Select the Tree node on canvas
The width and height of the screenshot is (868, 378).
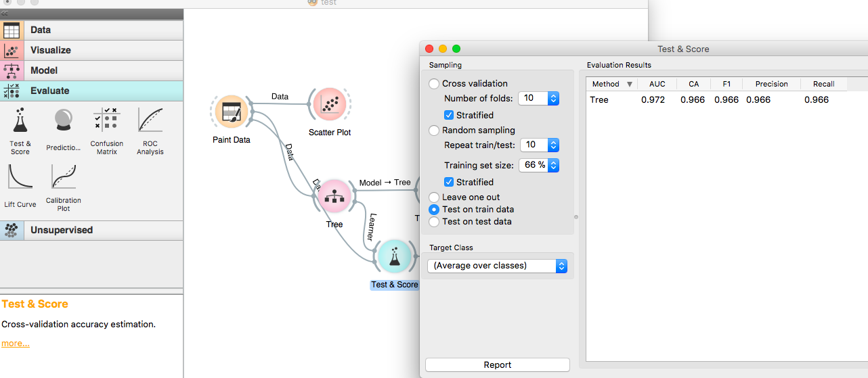pyautogui.click(x=334, y=196)
